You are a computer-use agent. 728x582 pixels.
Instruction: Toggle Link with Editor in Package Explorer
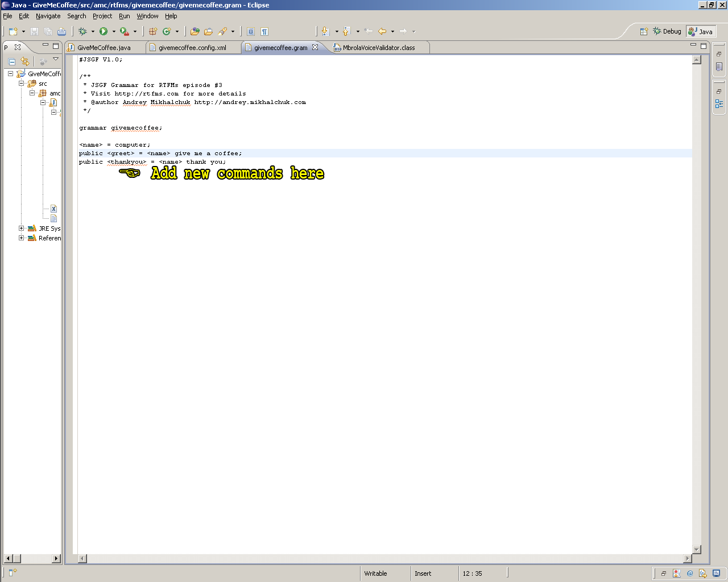coord(25,61)
